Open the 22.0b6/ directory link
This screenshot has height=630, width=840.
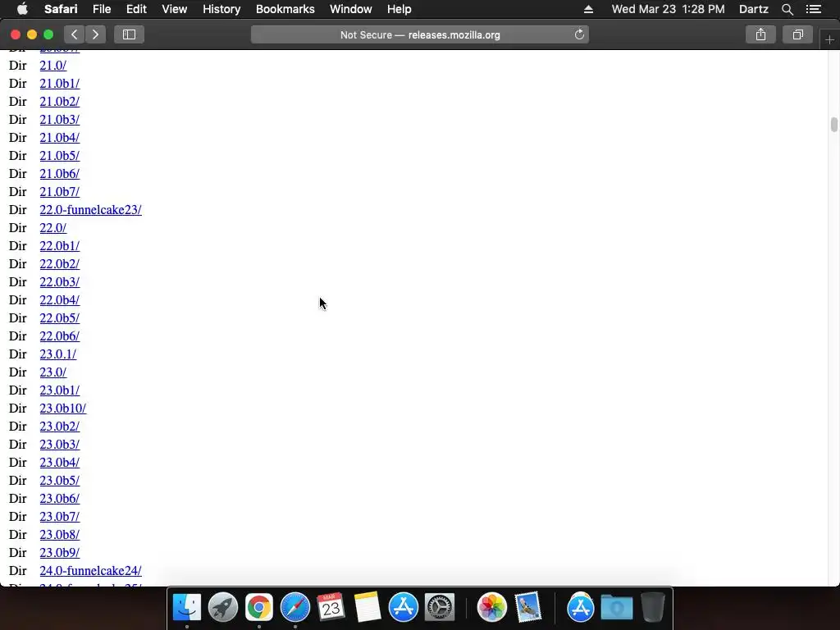[59, 336]
